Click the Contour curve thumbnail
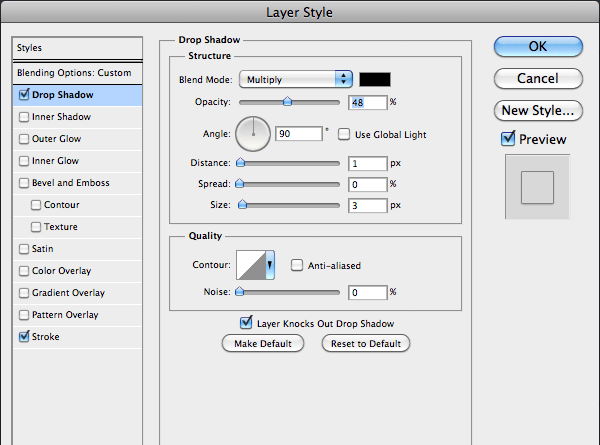 coord(251,265)
